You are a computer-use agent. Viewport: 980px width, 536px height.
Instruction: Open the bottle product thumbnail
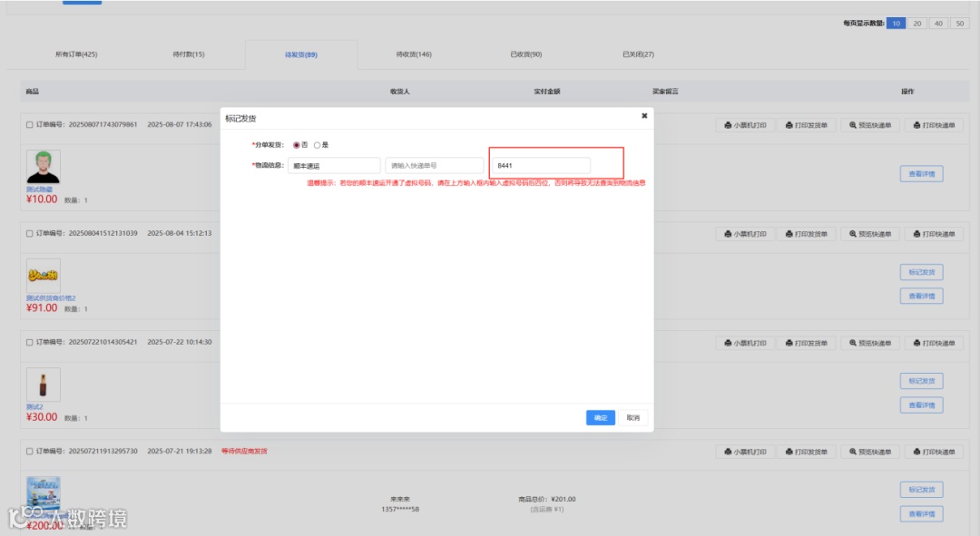[44, 385]
